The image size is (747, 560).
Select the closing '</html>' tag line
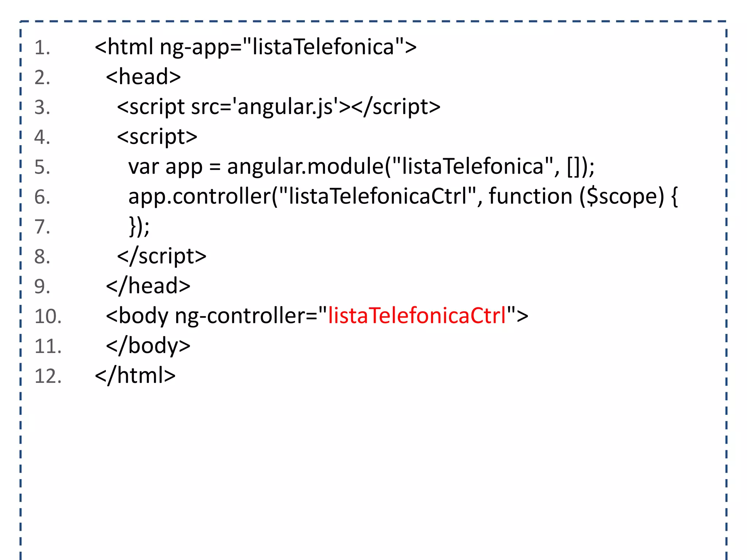135,376
